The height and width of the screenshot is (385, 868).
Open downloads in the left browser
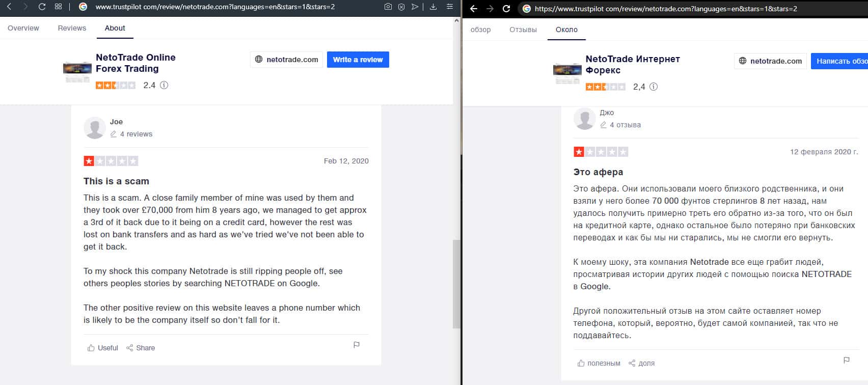pos(433,7)
